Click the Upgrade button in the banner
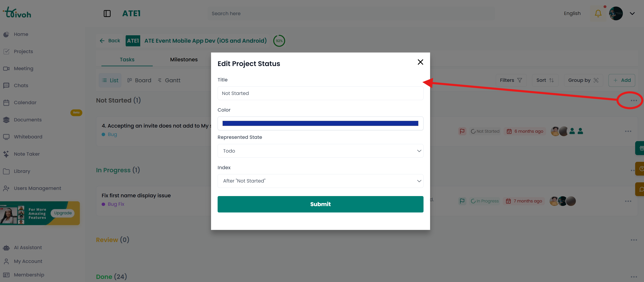Viewport: 644px width, 282px height. pos(62,213)
